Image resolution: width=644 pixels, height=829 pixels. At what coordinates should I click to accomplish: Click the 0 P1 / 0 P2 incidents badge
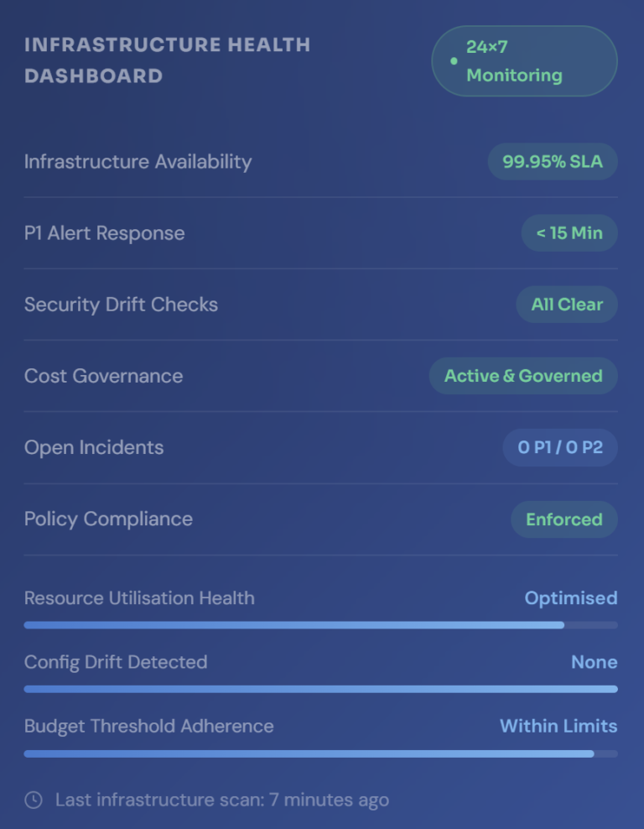(x=559, y=447)
